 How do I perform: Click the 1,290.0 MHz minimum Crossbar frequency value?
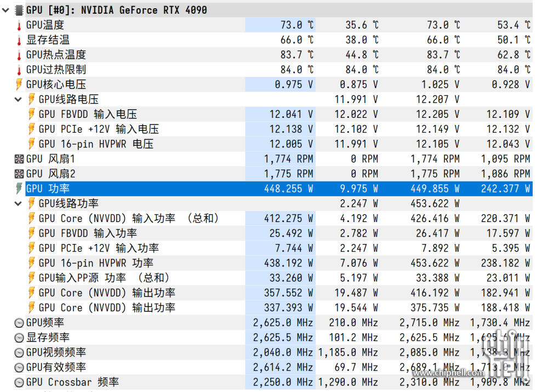point(349,383)
